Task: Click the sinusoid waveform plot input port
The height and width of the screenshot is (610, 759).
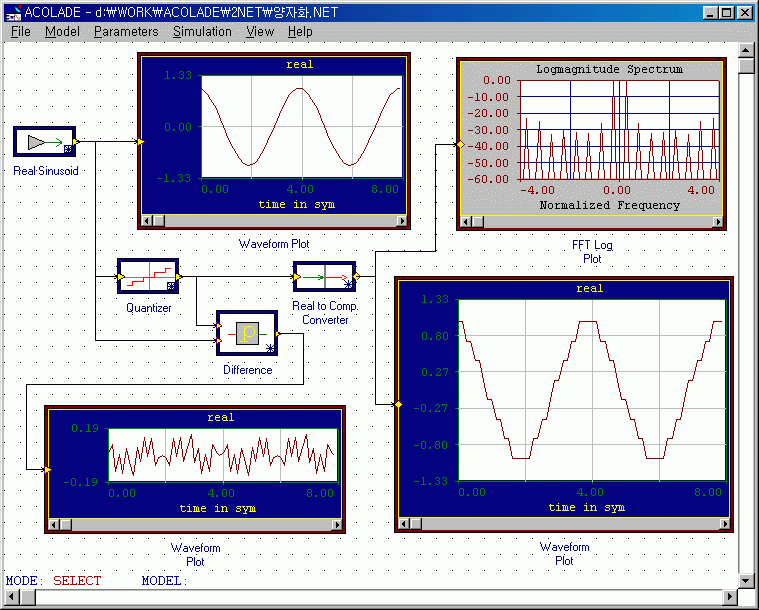Action: click(x=140, y=141)
